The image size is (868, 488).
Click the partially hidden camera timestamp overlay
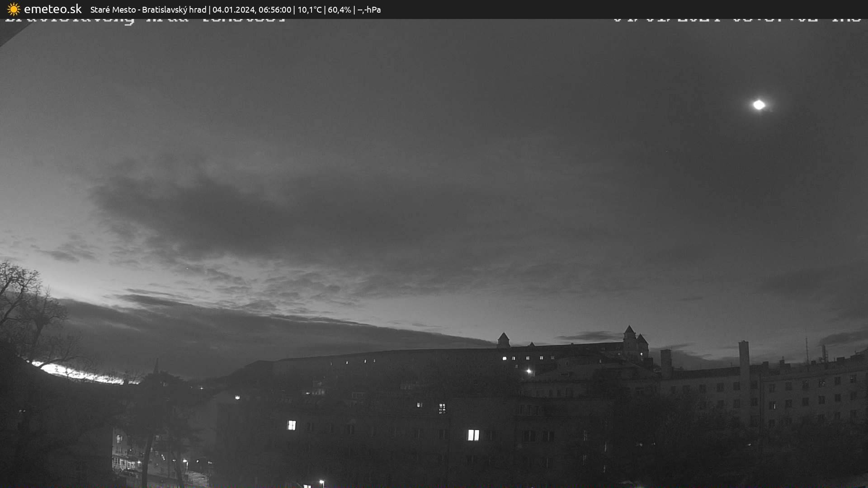tap(737, 20)
